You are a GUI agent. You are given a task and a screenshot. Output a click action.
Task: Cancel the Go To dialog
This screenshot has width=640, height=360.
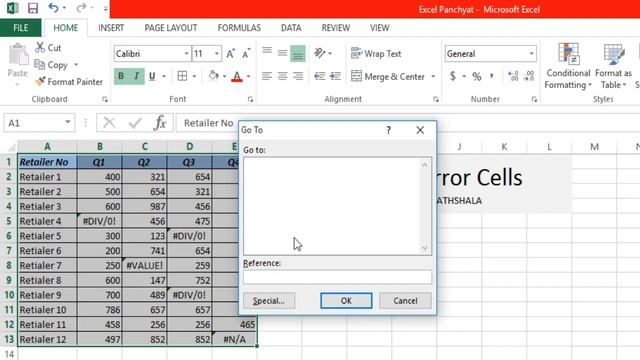tap(405, 301)
